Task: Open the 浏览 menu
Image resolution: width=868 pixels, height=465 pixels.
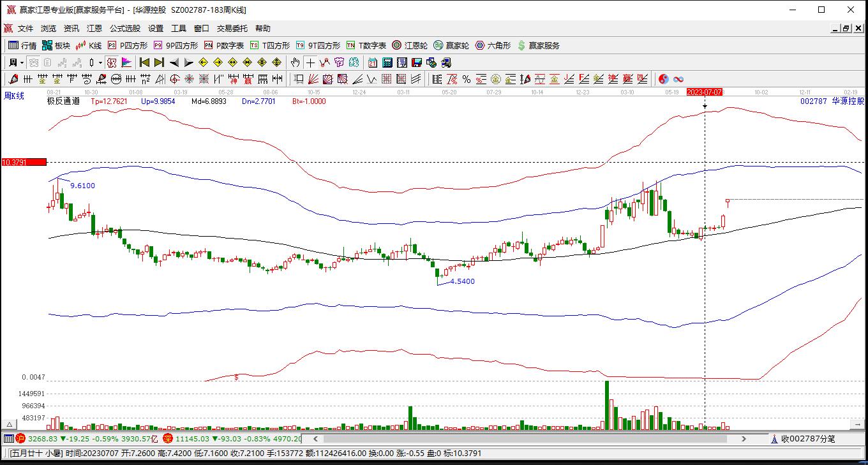Action: tap(49, 28)
